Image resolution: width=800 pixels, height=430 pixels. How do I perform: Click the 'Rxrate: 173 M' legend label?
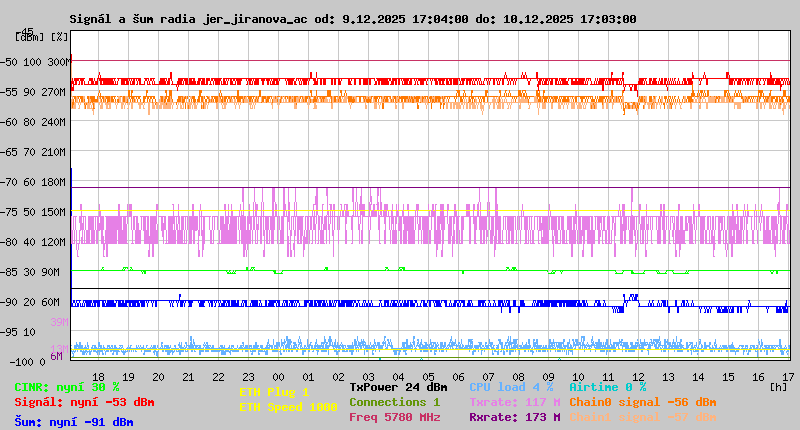pyautogui.click(x=515, y=417)
